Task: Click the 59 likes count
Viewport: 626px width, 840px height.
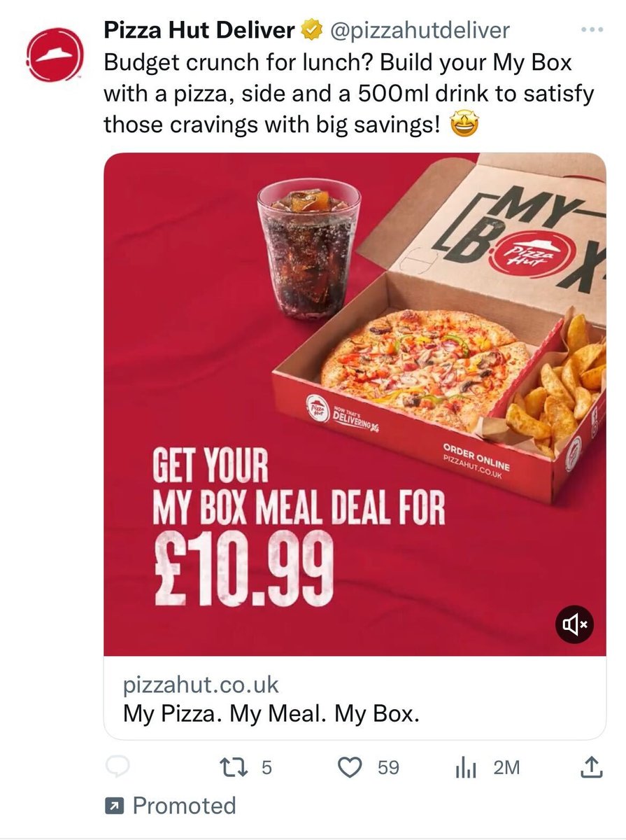Action: point(388,768)
